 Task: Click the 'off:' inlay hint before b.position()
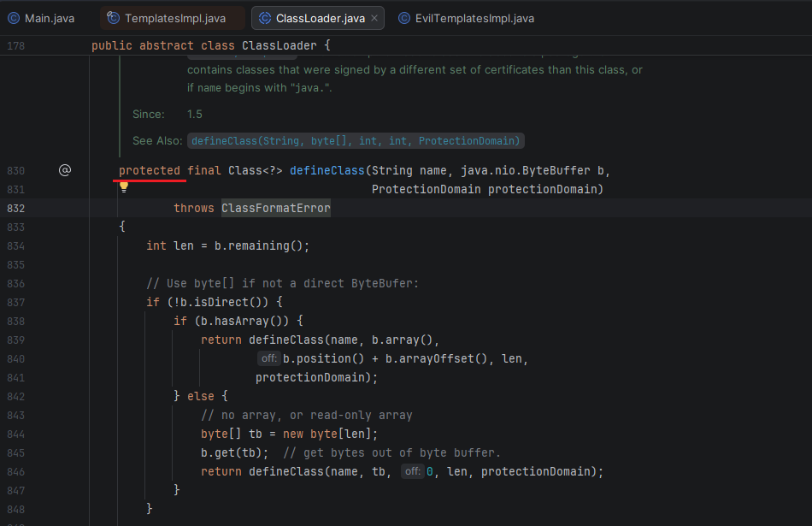tap(268, 358)
